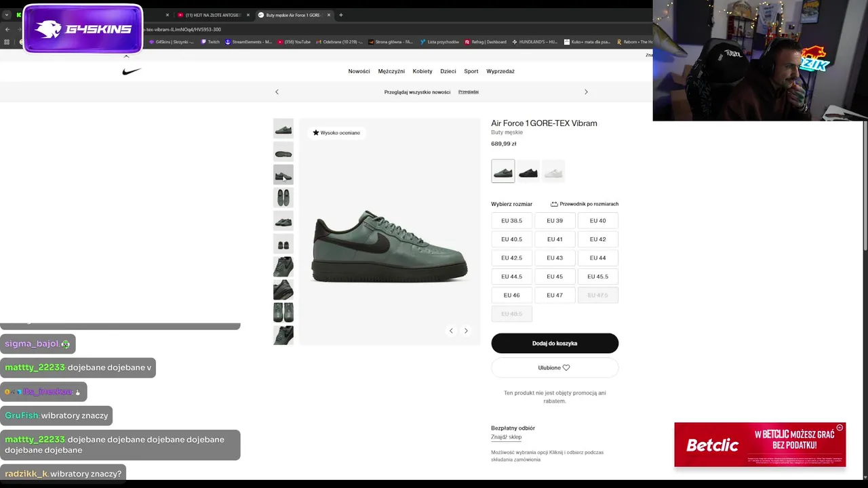This screenshot has height=488, width=868.
Task: Open the Znajdź sklep link
Action: click(x=506, y=437)
